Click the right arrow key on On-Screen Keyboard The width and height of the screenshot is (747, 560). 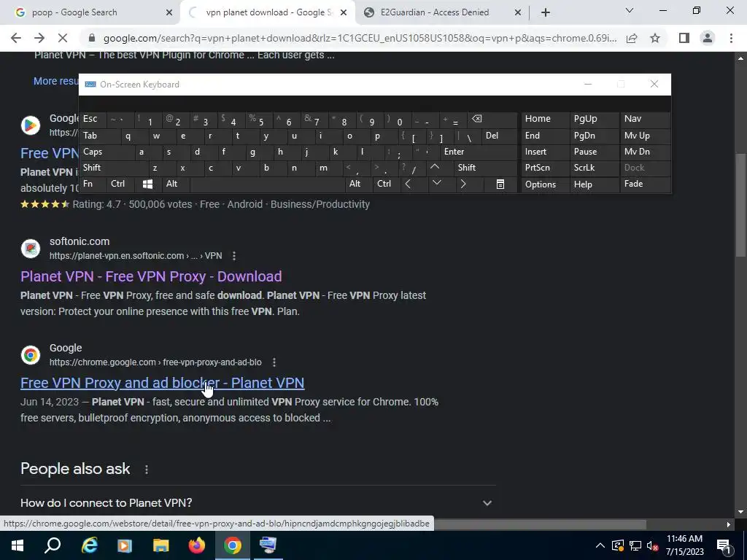pos(463,184)
